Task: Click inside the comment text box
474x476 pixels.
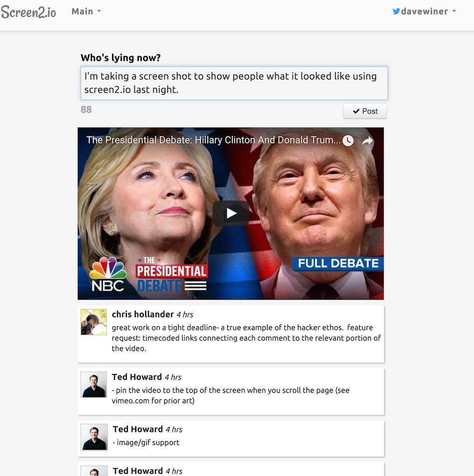Action: [x=234, y=83]
